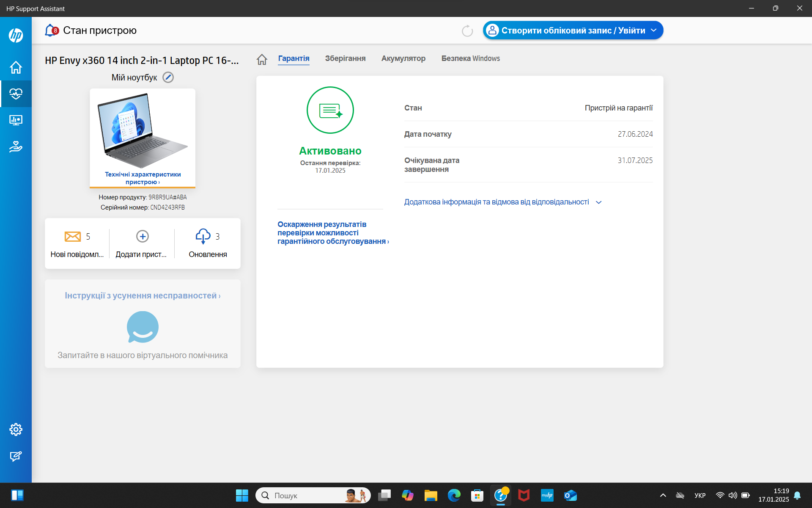This screenshot has width=812, height=508.
Task: Select the device health heart icon
Action: [16, 94]
